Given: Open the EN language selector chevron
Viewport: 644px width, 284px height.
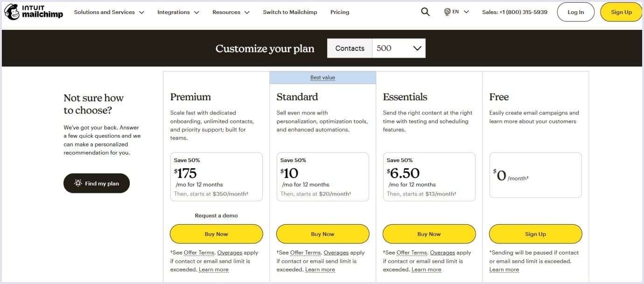Looking at the screenshot, I should click(x=466, y=12).
